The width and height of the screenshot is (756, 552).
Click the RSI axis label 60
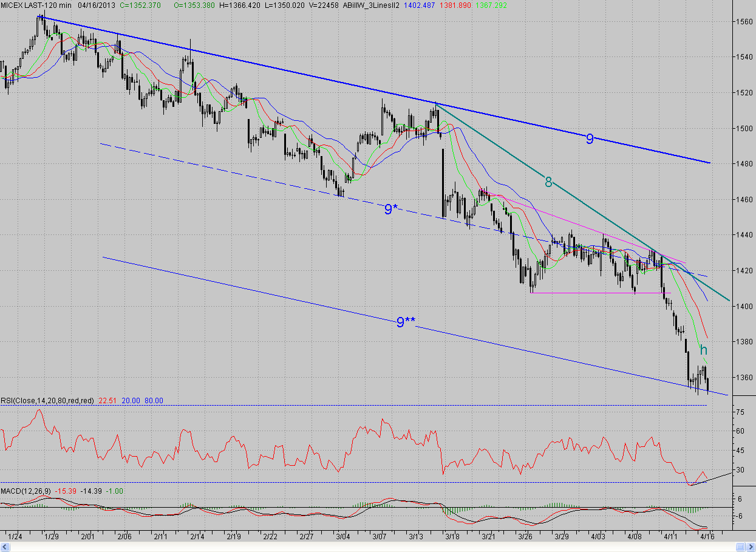coord(740,431)
